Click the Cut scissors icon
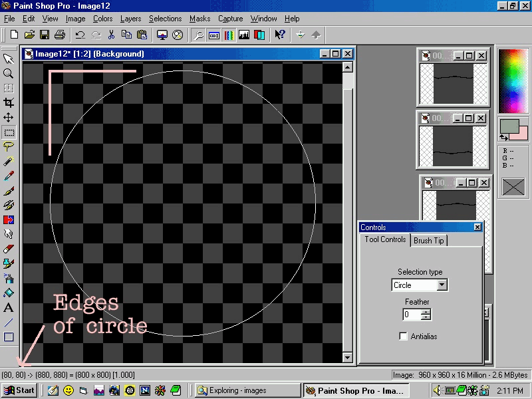Viewport: 532px width, 399px height. 111,35
